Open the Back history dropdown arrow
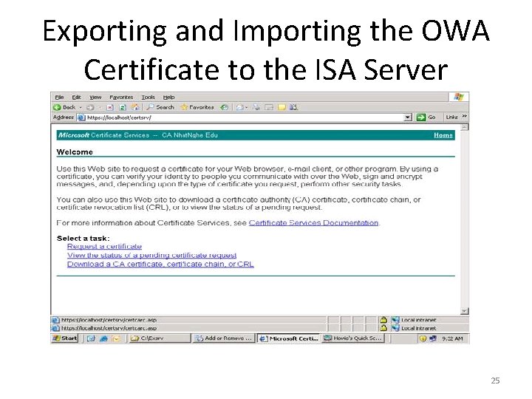532x399 pixels. (x=81, y=107)
